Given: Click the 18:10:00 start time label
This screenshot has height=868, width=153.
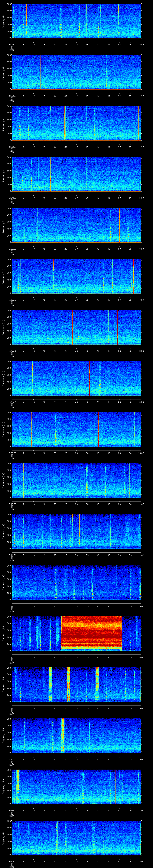Looking at the screenshot, I should 12,504.
